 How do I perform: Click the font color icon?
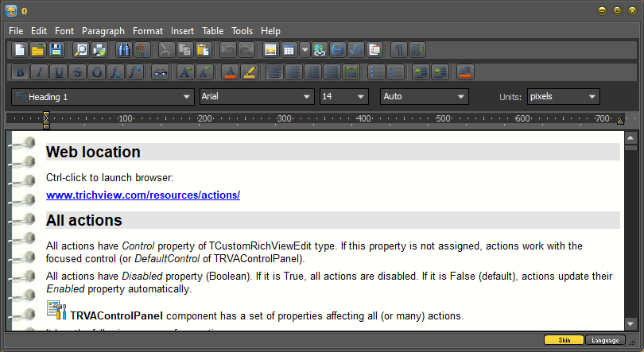pos(230,72)
